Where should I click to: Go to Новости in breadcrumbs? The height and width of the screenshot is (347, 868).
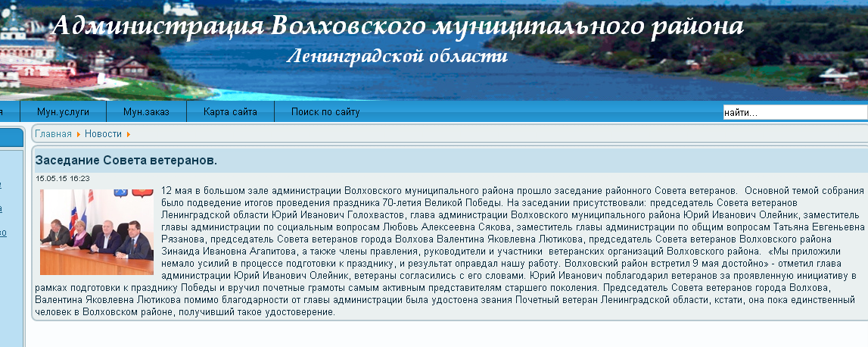(x=103, y=134)
